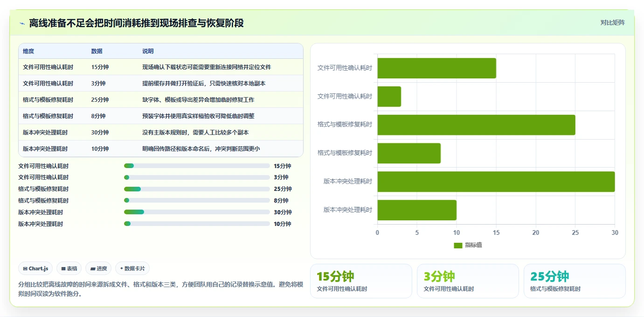Image resolution: width=644 pixels, height=317 pixels.
Task: Click 明确回传路径和版本命名后 description
Action: [x=201, y=149]
